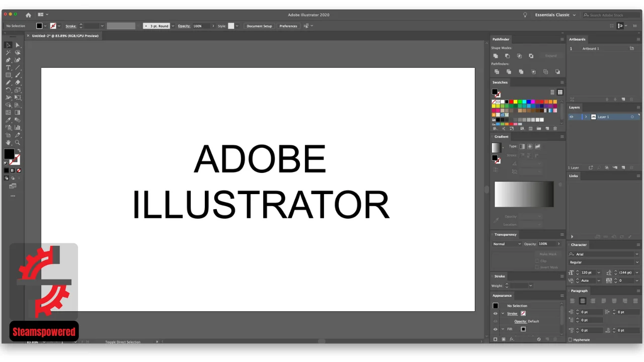Toggle the Invert Mask checkbox
The height and width of the screenshot is (362, 644).
click(x=537, y=267)
